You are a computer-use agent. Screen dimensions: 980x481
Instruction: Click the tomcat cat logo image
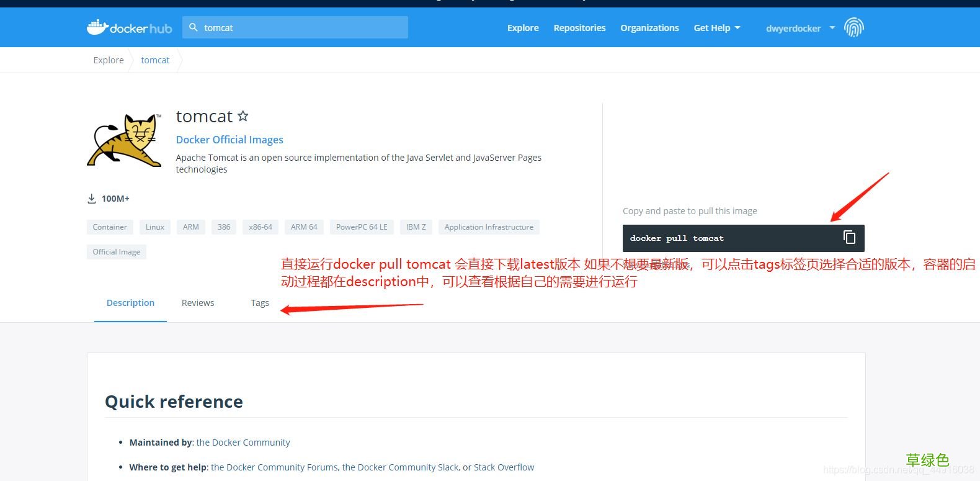125,140
